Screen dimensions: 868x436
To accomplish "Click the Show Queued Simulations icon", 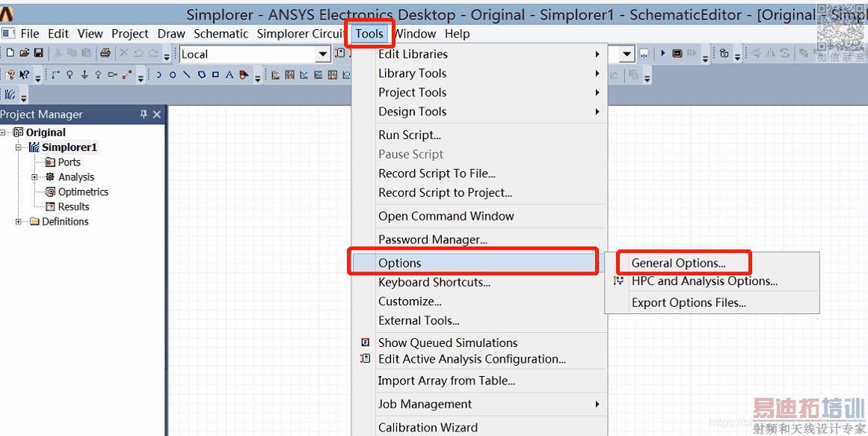I will (366, 343).
